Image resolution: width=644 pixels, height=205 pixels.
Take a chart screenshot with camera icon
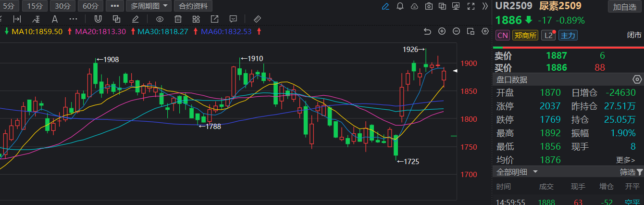point(429,6)
